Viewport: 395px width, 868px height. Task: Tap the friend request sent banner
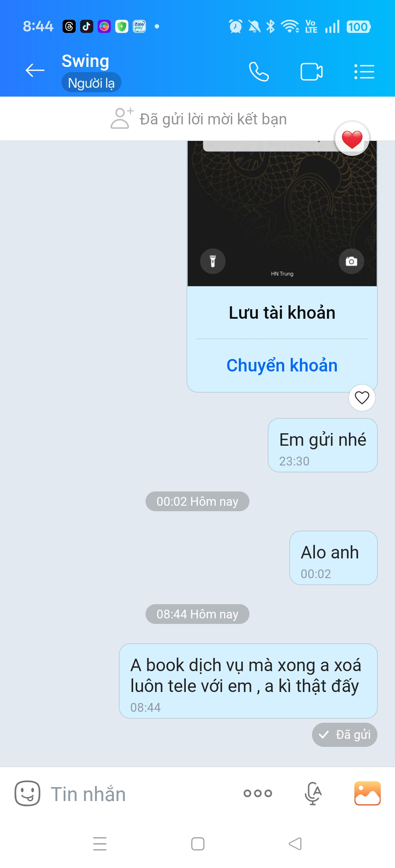click(x=197, y=119)
